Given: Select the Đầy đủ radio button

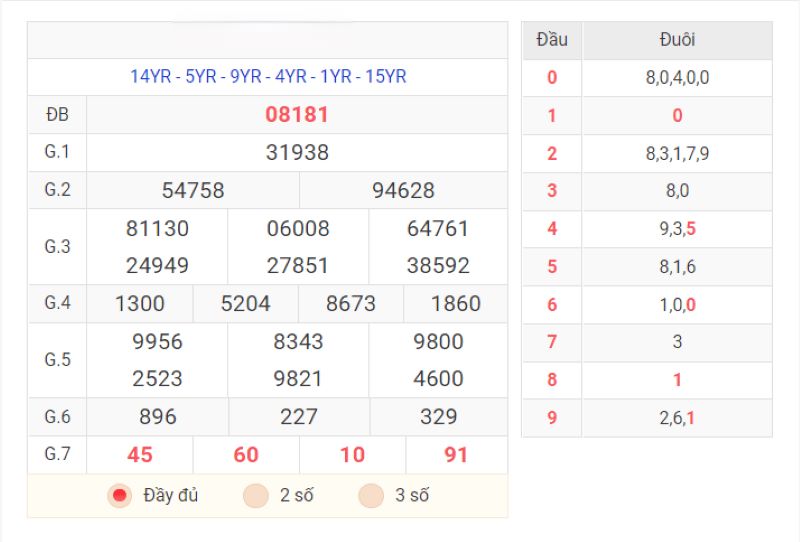Looking at the screenshot, I should pyautogui.click(x=120, y=495).
